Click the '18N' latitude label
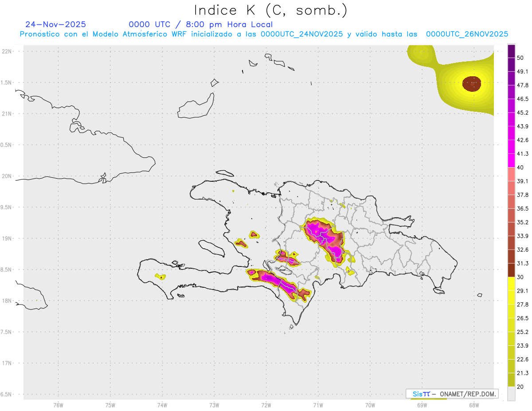The height and width of the screenshot is (411, 532). coord(7,301)
